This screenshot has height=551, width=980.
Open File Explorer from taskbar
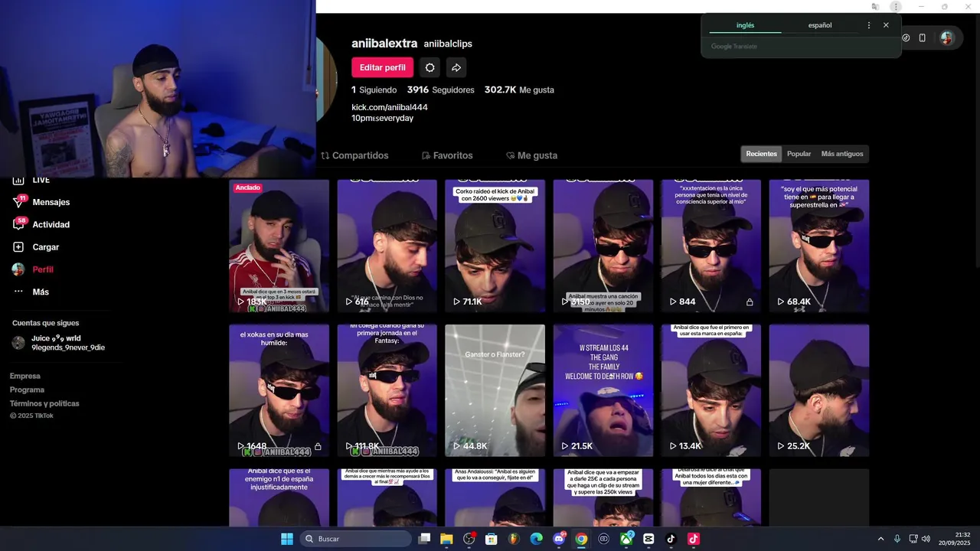point(446,539)
